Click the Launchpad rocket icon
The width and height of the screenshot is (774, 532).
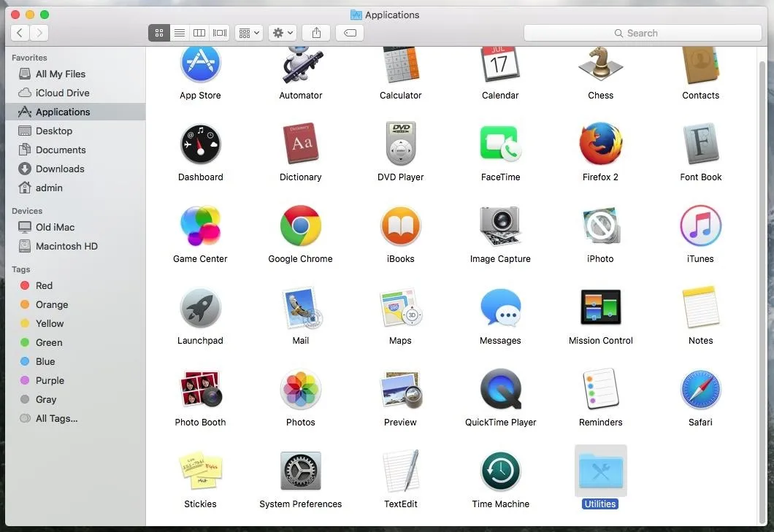pyautogui.click(x=200, y=308)
